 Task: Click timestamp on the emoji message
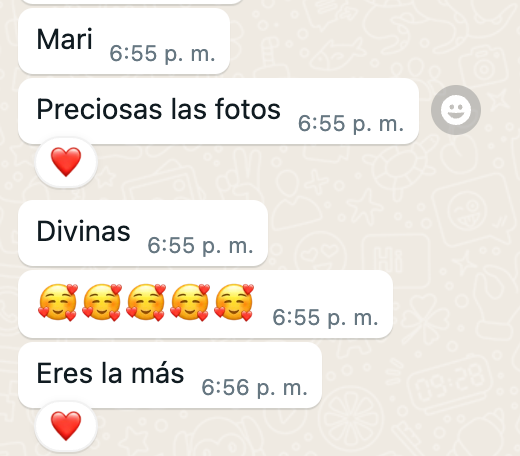325,317
